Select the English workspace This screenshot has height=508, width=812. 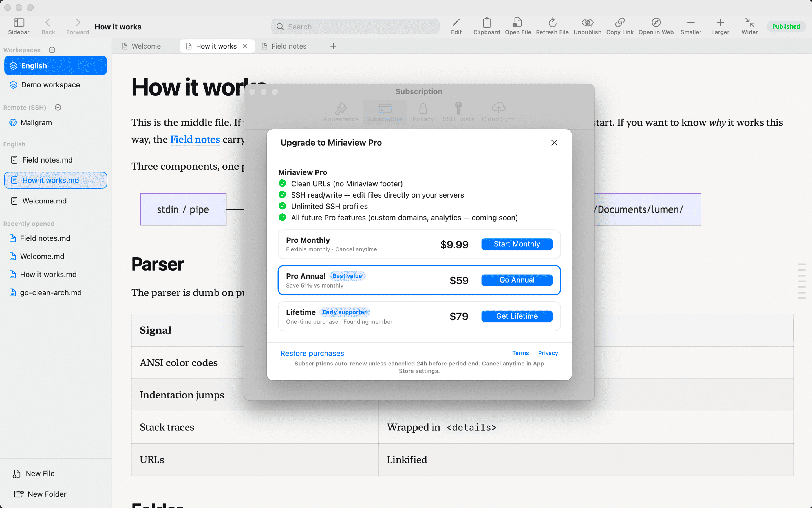pos(56,65)
